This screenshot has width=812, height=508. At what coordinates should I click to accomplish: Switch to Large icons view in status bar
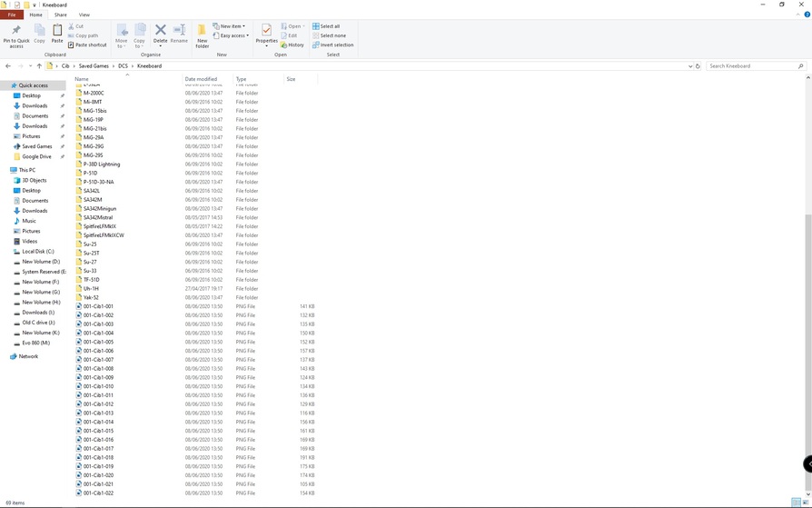[x=806, y=503]
